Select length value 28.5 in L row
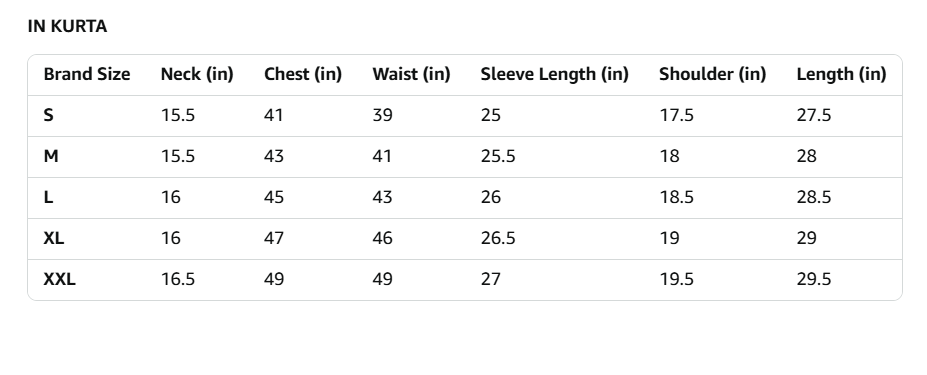This screenshot has width=927, height=375. coord(814,197)
